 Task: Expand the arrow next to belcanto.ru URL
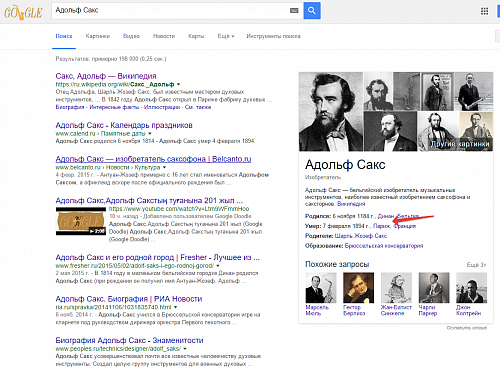pos(164,167)
